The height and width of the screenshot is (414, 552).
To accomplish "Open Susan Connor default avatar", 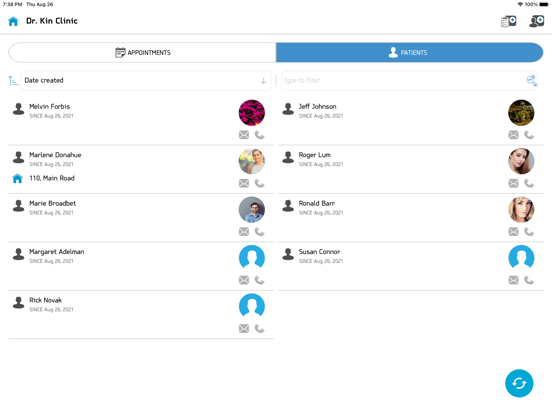I will pyautogui.click(x=521, y=258).
